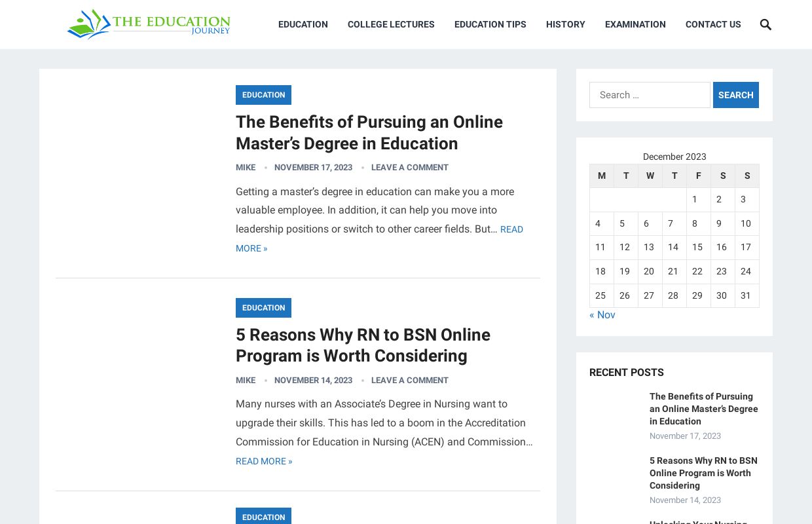Screen dimensions: 812x524
Task: Go to previous month via « Nov link
Action: point(602,315)
